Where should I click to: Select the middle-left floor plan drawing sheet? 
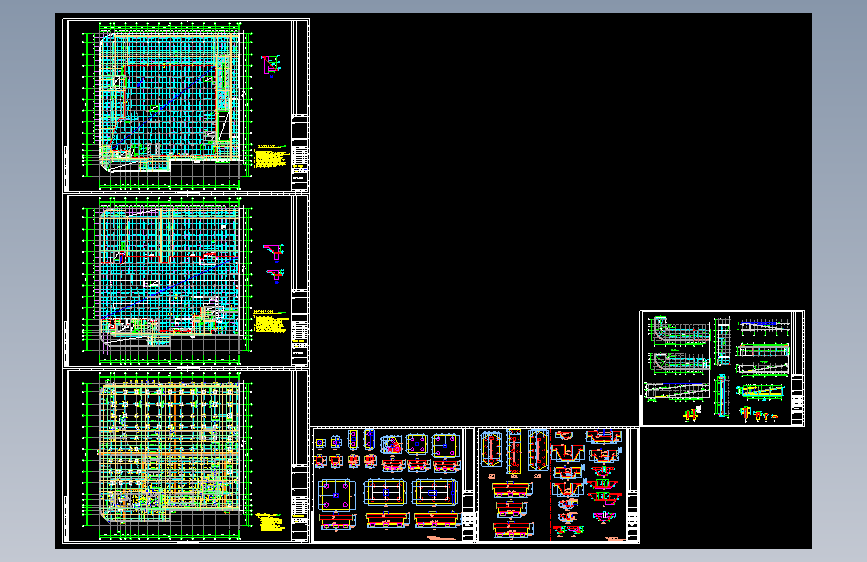[186, 280]
